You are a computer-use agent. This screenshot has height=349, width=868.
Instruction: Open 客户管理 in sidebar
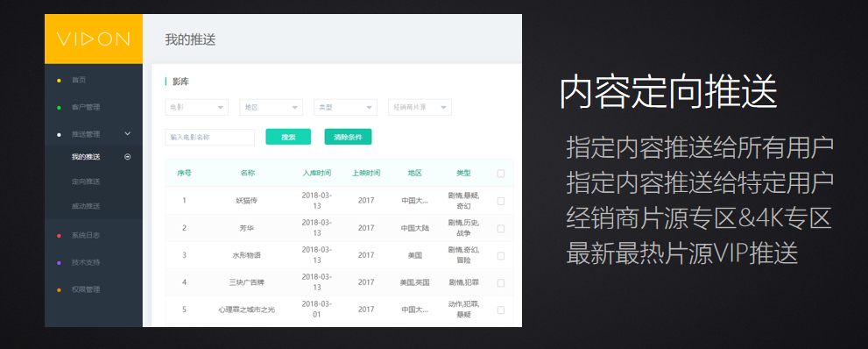(x=86, y=107)
